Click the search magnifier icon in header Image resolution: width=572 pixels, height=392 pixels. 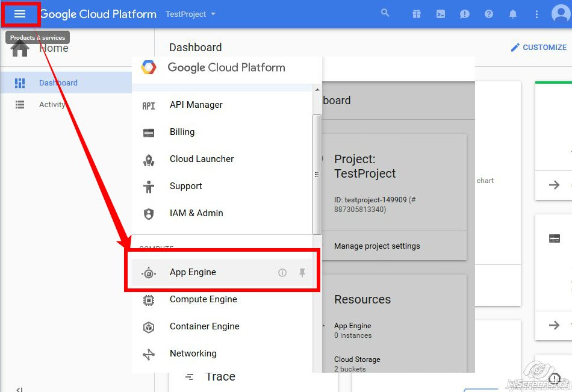(x=385, y=13)
